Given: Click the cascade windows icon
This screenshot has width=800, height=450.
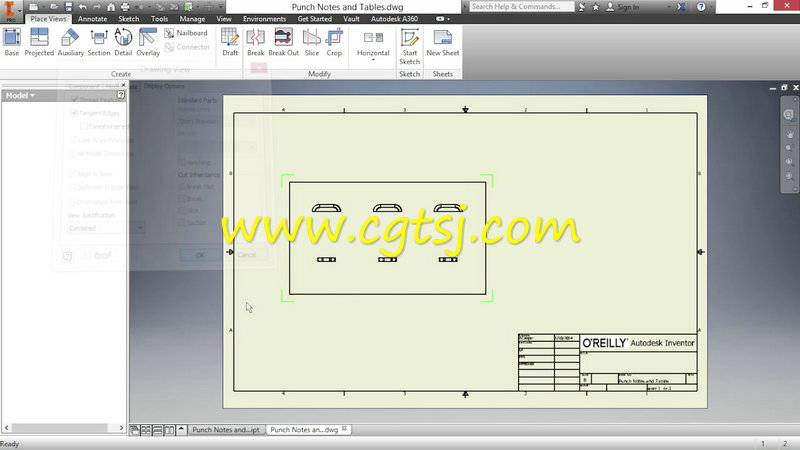Looking at the screenshot, I should pyautogui.click(x=135, y=430).
